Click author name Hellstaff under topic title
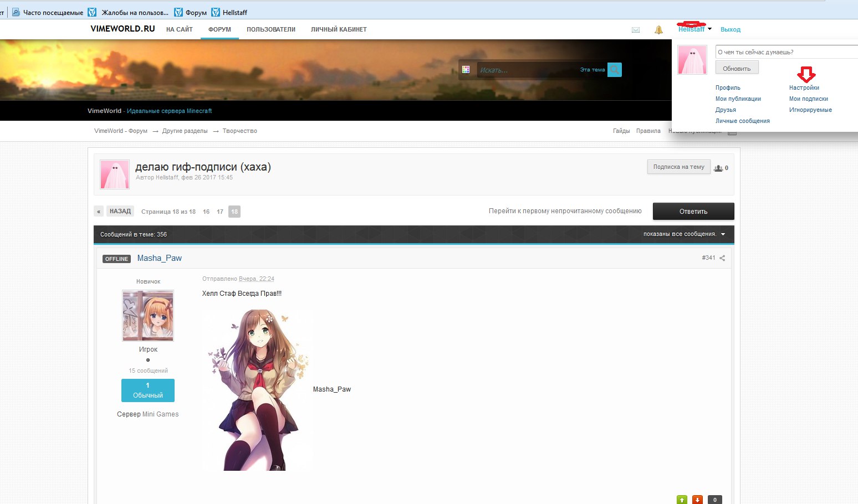The image size is (858, 504). pyautogui.click(x=167, y=178)
